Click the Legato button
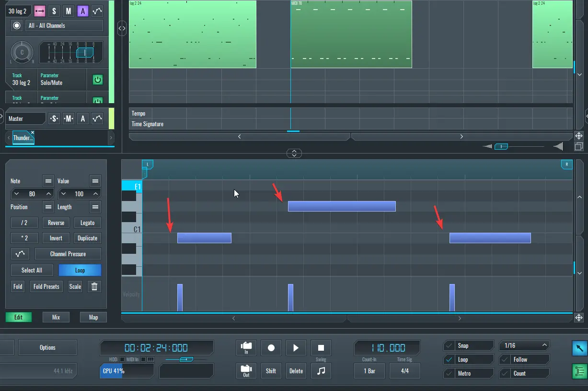Screen dimensions: 588x391 [88, 223]
